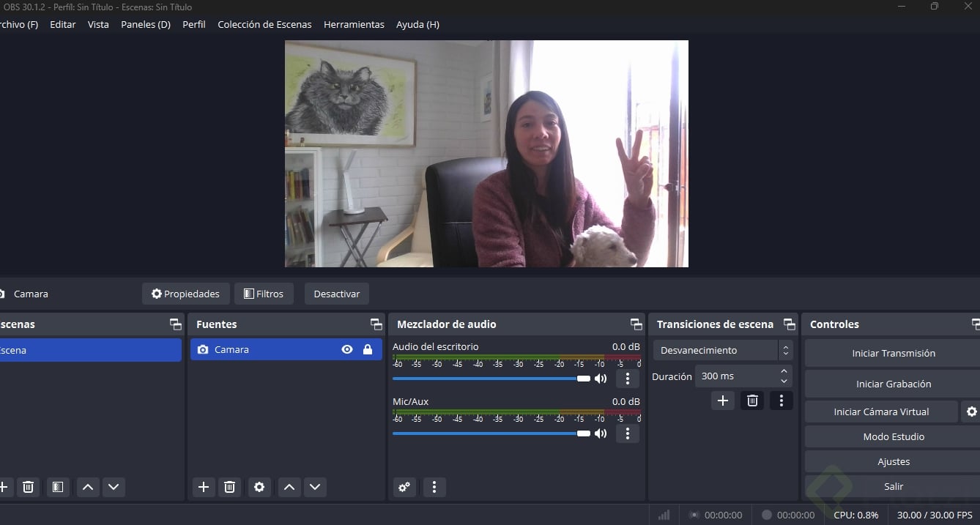Hide the Camara source with eye icon

click(x=347, y=350)
